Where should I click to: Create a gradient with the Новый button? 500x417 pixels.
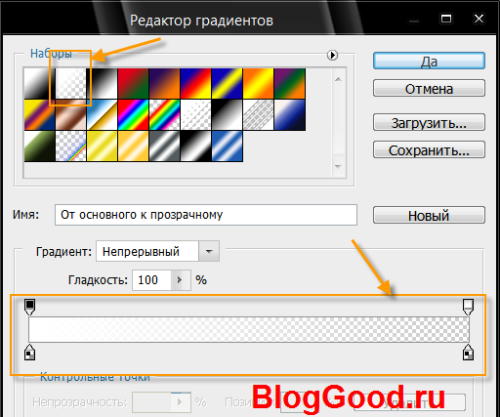coord(429,215)
